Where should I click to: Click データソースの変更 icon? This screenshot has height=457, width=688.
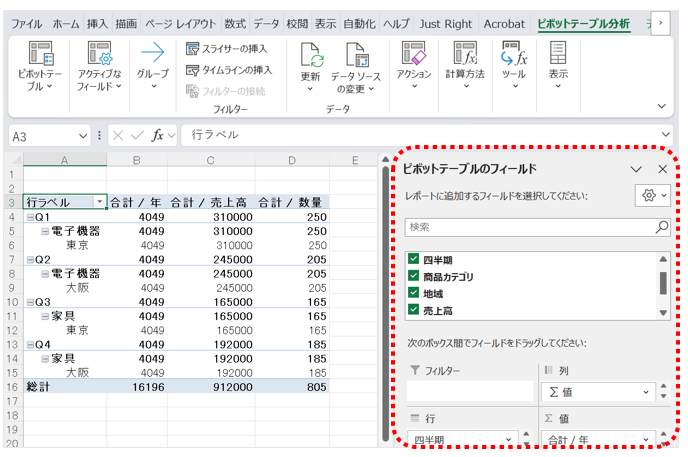tap(356, 55)
